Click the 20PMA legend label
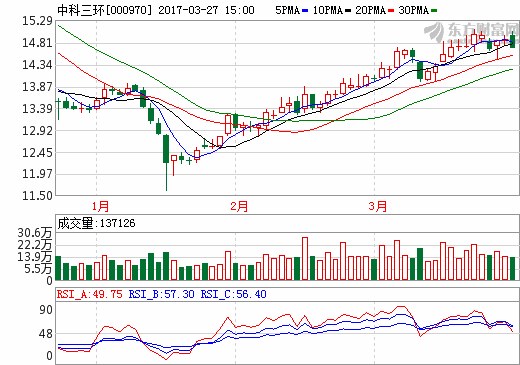The height and width of the screenshot is (365, 520). click(370, 10)
